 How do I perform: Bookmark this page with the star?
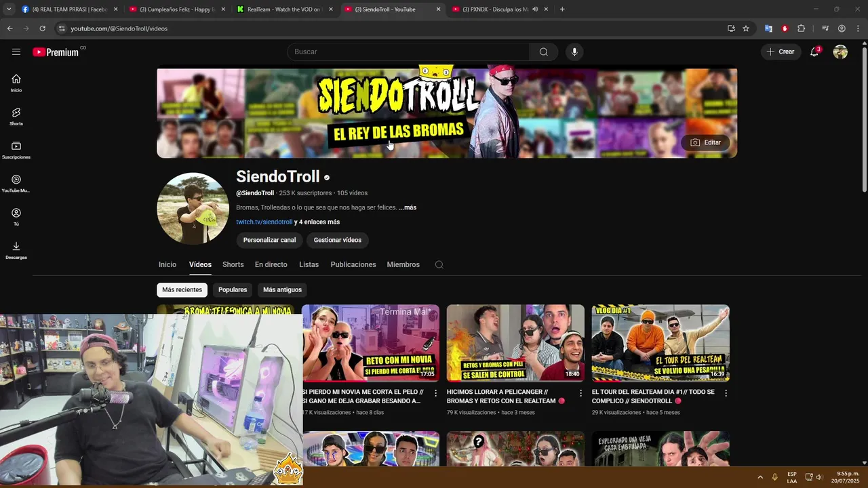click(746, 28)
